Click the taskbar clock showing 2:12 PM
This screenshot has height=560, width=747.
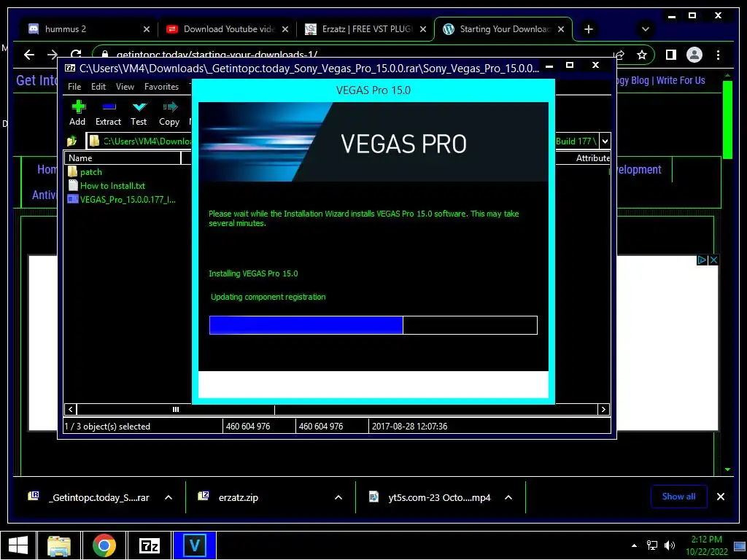[x=707, y=545]
